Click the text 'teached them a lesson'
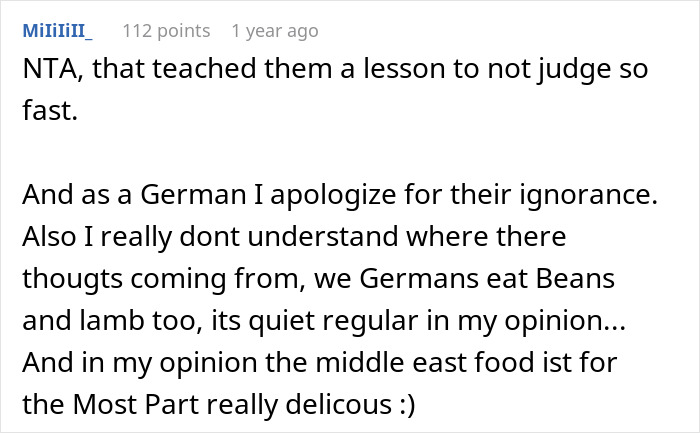This screenshot has width=700, height=433. coord(225,71)
